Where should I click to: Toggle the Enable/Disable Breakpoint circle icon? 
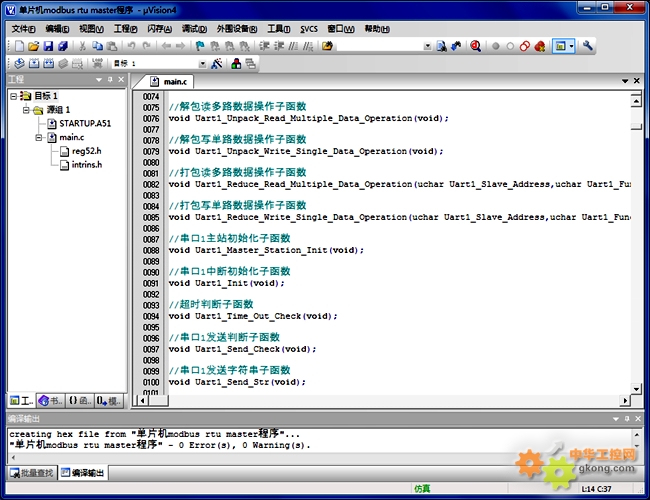point(510,46)
